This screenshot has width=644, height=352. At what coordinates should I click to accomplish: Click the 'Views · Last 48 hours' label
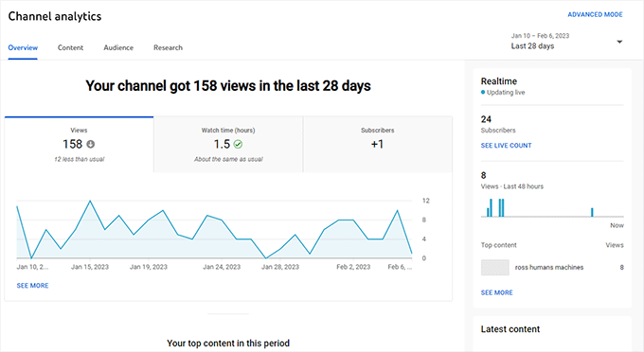pyautogui.click(x=512, y=186)
